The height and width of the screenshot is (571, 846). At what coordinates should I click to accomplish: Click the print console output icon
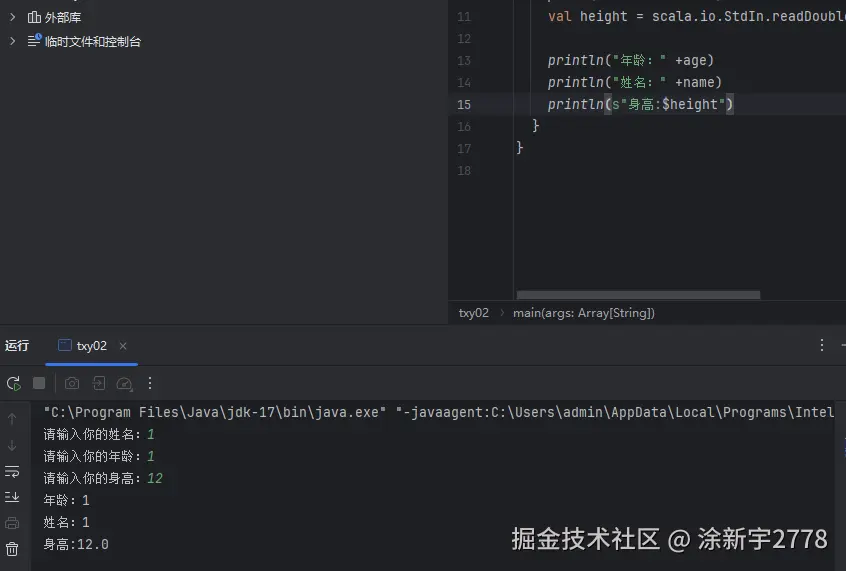point(12,523)
